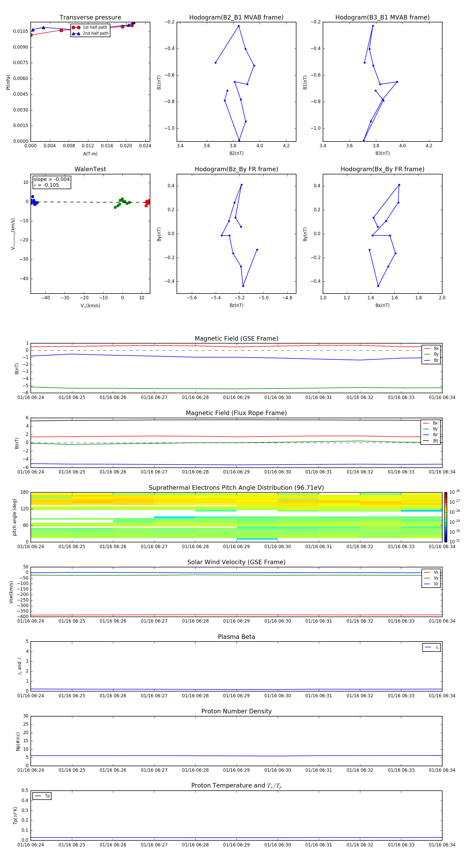Click the 'Bx(nT)' x-axis label
473x868 pixels.
(x=382, y=305)
